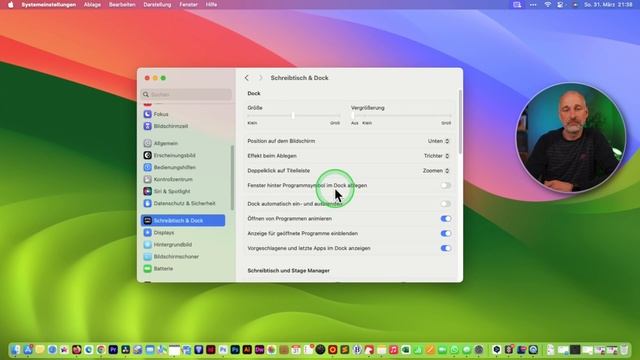Image resolution: width=640 pixels, height=360 pixels.
Task: Click the Dock Größe slider
Action: tap(293, 116)
